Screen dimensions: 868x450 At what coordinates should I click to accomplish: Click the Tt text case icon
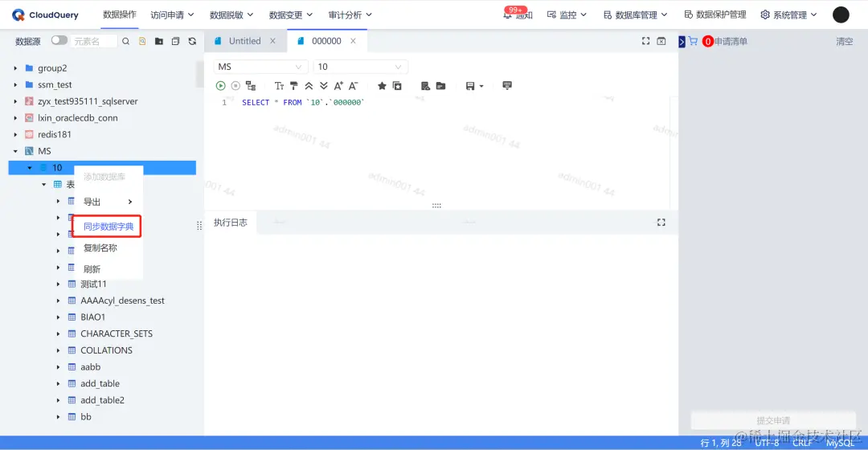(279, 86)
